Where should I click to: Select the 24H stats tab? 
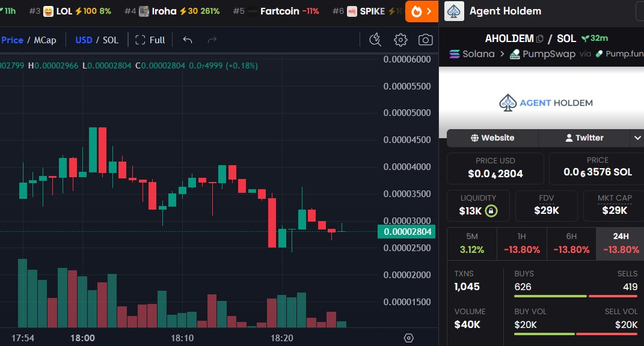pyautogui.click(x=621, y=243)
